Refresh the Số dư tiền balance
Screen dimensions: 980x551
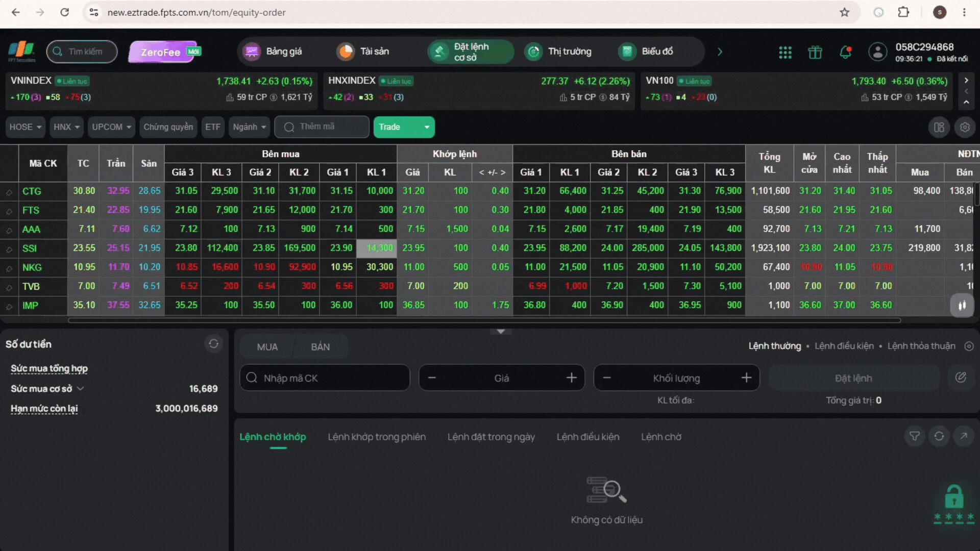coord(213,344)
